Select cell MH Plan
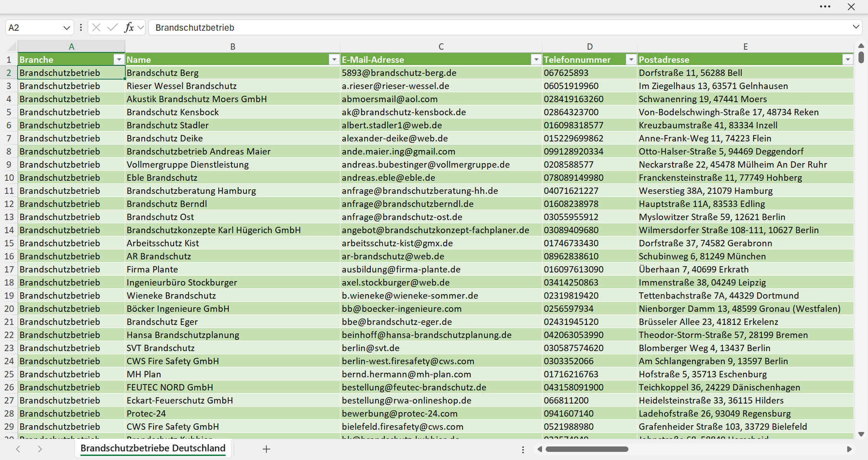 click(x=232, y=374)
